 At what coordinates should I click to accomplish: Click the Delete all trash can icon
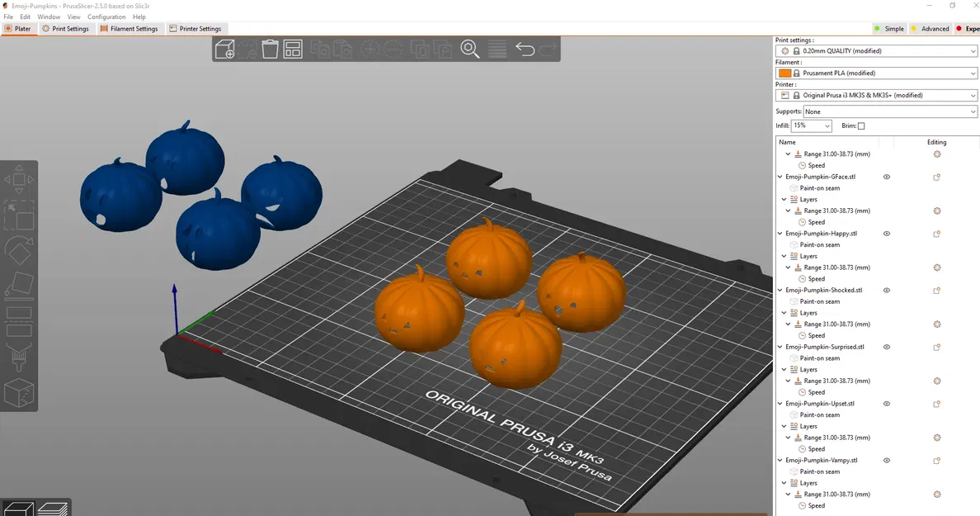270,49
